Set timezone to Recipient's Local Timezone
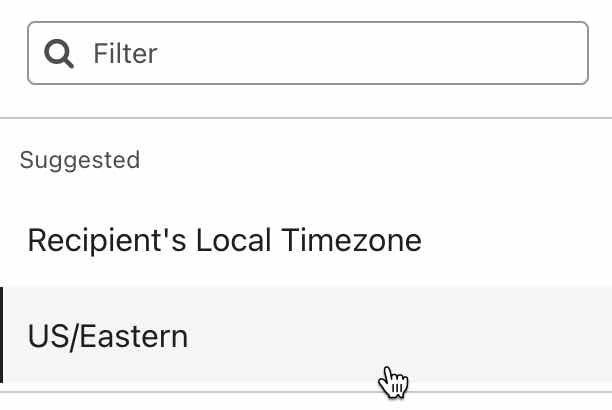The width and height of the screenshot is (612, 410). tap(225, 241)
